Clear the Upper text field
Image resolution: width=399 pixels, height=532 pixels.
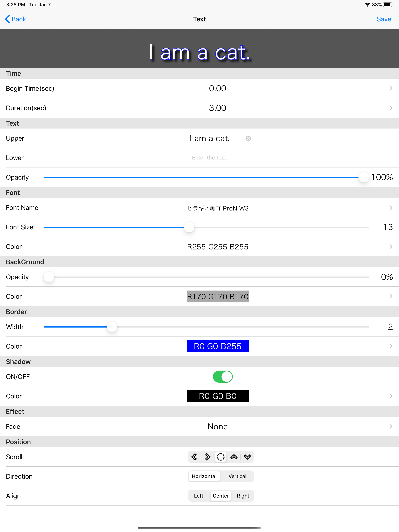click(x=248, y=138)
